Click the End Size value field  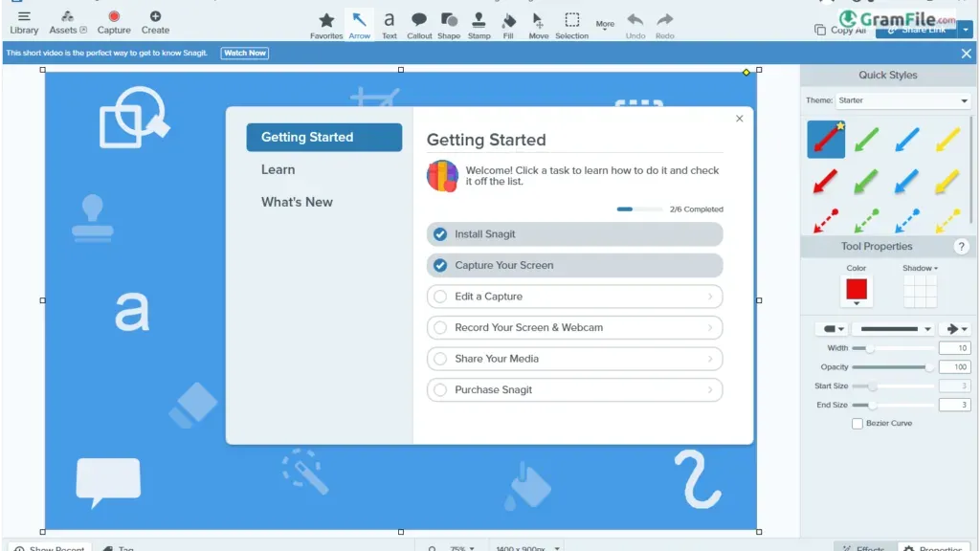954,405
